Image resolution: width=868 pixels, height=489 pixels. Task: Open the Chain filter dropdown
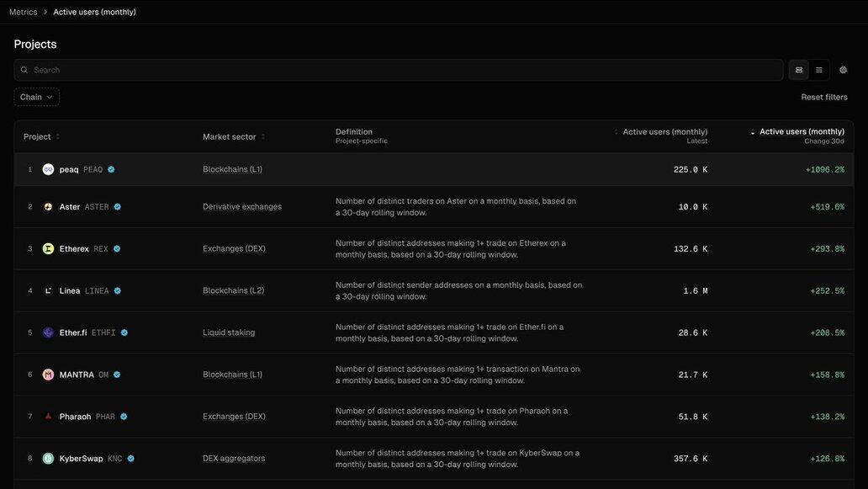pos(36,97)
